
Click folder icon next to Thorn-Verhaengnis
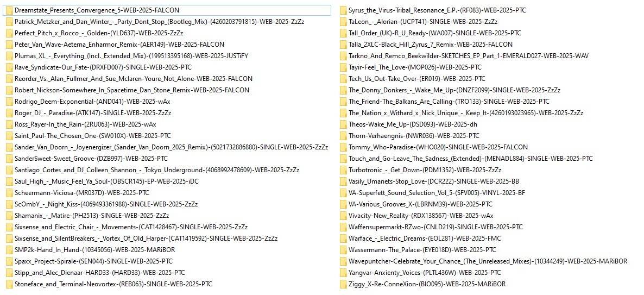click(343, 136)
